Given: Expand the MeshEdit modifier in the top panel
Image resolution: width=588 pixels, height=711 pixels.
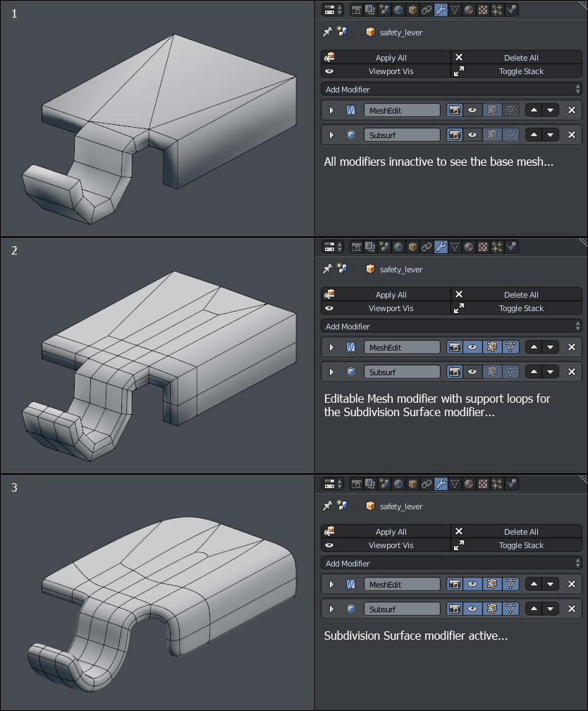Looking at the screenshot, I should [331, 110].
